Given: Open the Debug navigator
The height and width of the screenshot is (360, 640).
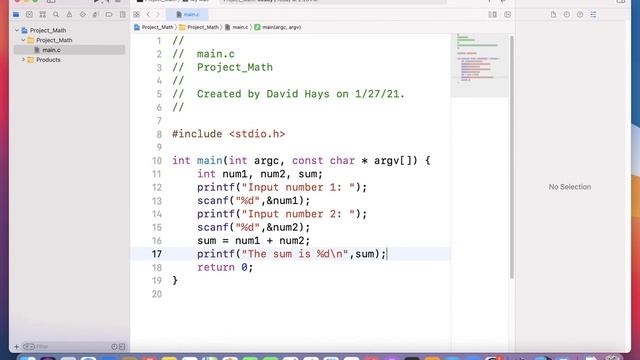Looking at the screenshot, I should [96, 14].
